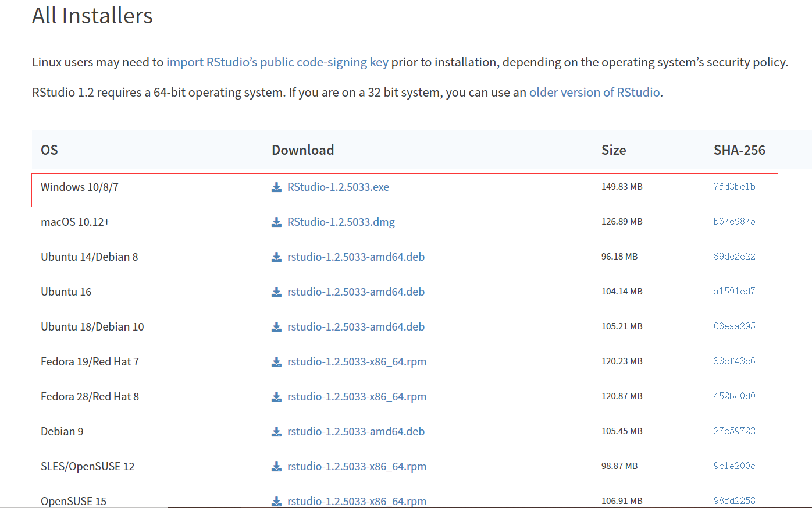The height and width of the screenshot is (508, 812).
Task: Click download icon in Ubuntu 14/Debian 8 row
Action: point(276,257)
